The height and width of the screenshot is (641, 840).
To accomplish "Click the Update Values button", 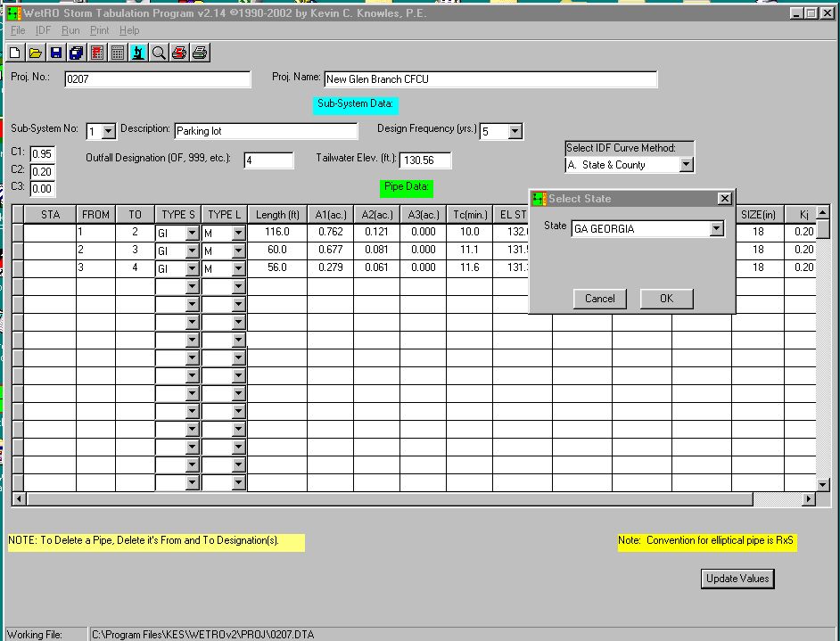I will (737, 579).
